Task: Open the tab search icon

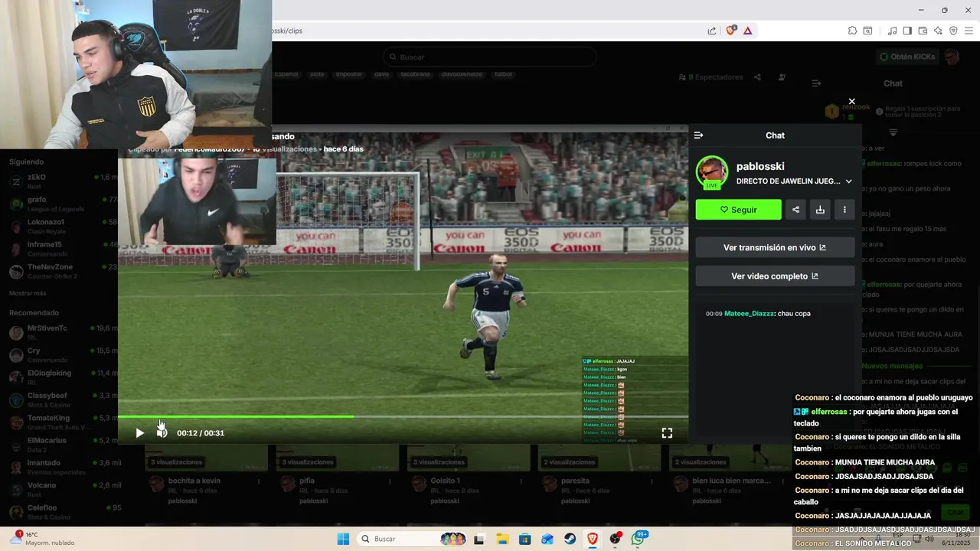Action: coord(867,31)
